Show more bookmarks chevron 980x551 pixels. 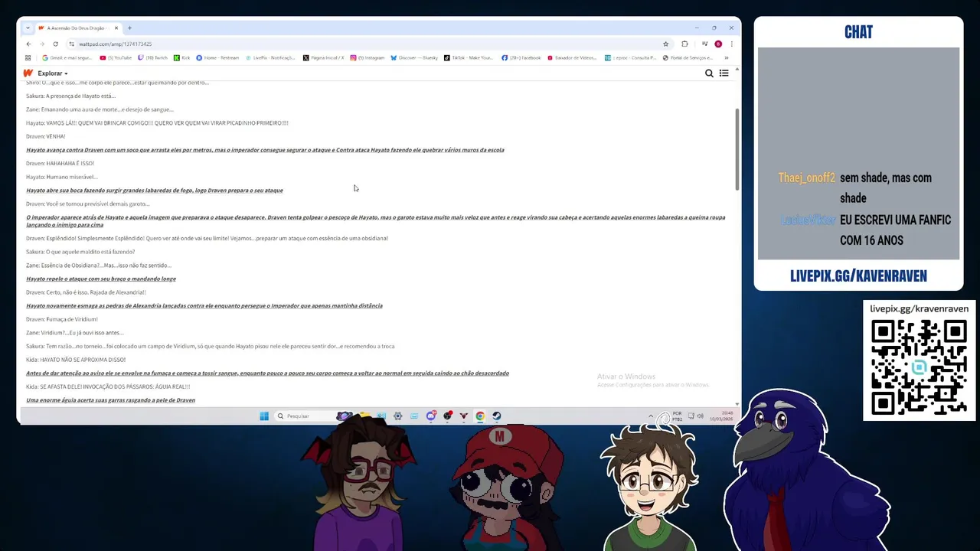(726, 57)
